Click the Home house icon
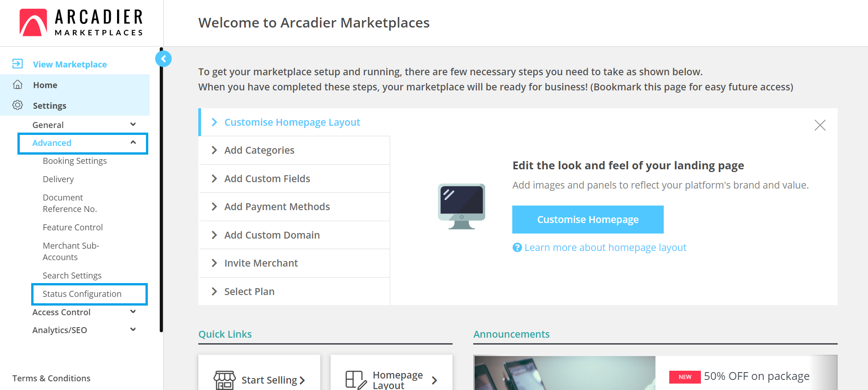The image size is (868, 390). point(17,84)
